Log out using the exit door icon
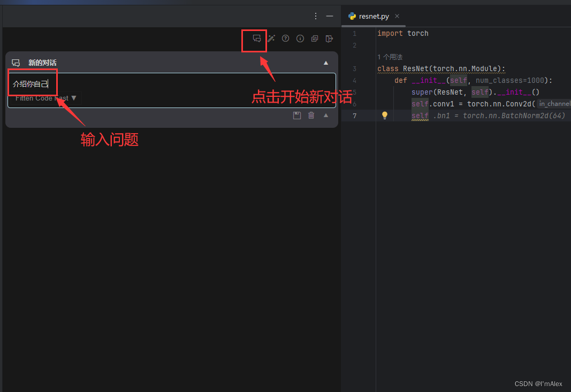The width and height of the screenshot is (571, 392). click(x=329, y=39)
